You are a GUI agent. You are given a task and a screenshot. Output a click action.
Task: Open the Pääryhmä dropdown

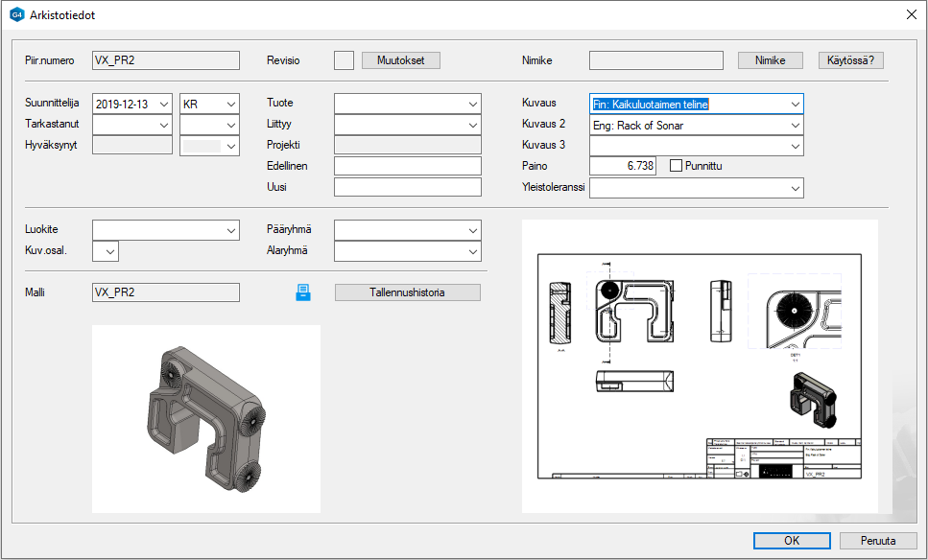[472, 230]
